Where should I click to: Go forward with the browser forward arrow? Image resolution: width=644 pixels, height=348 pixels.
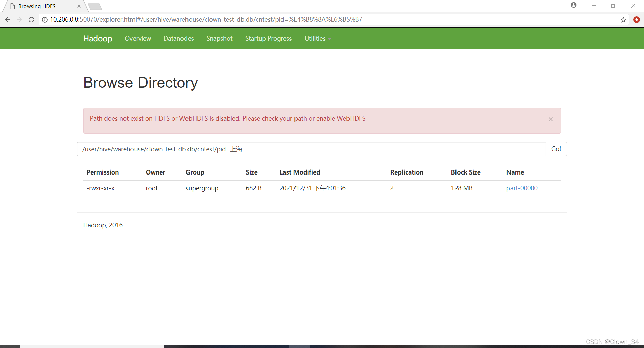(19, 20)
